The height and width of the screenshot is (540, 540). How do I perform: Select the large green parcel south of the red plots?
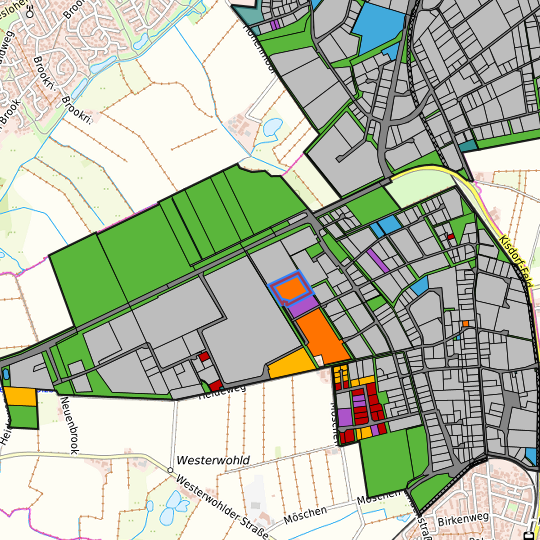click(x=386, y=461)
